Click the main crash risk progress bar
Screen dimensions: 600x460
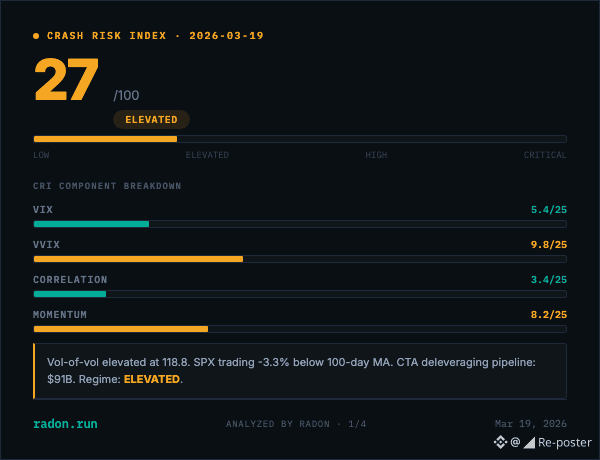point(300,139)
